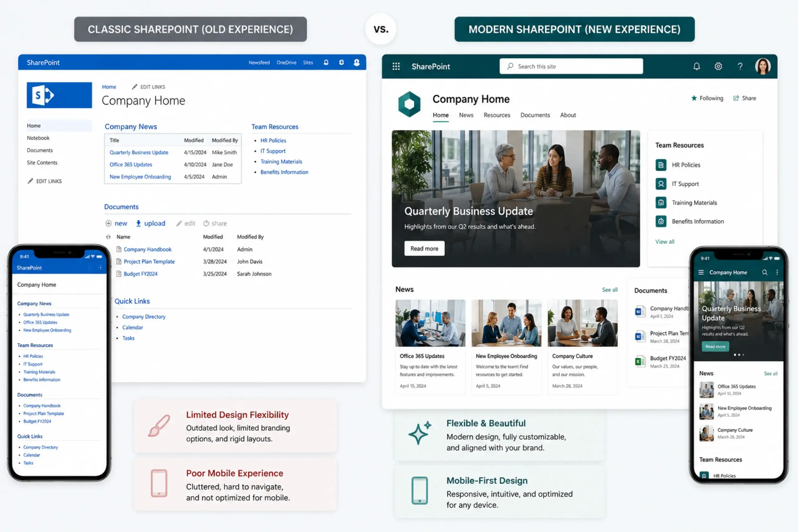
Task: Click EDIT LINKS in the classic left navigation
Action: [45, 181]
